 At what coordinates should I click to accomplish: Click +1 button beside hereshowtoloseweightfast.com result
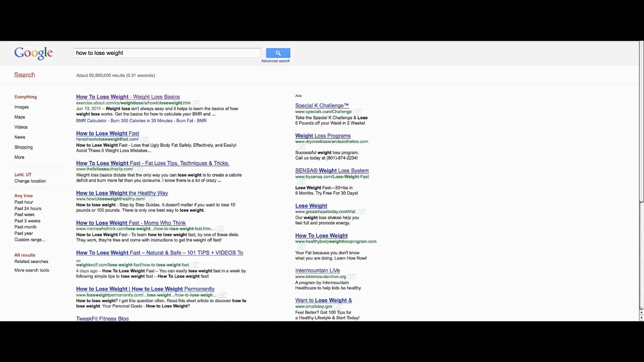point(144,139)
